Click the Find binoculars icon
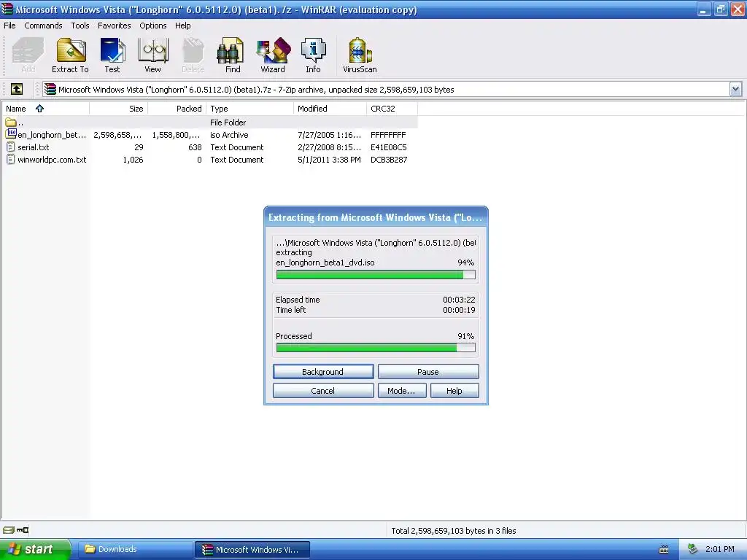This screenshot has width=747, height=560. click(228, 51)
